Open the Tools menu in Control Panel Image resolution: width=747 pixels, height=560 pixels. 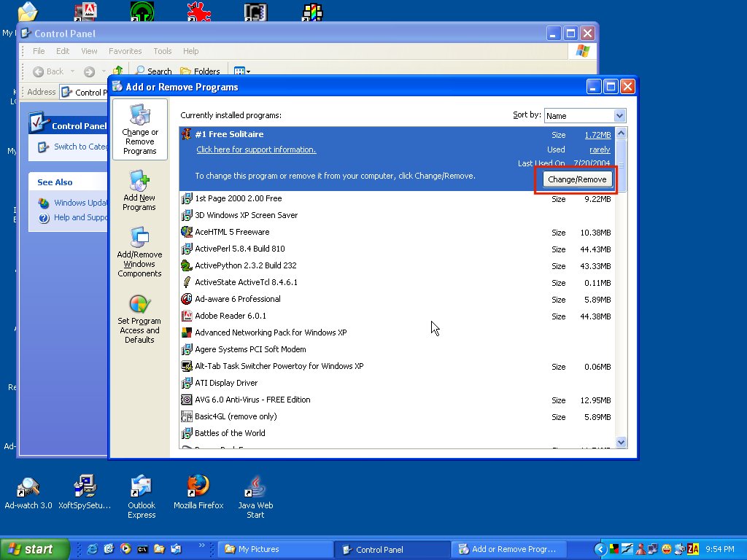163,51
